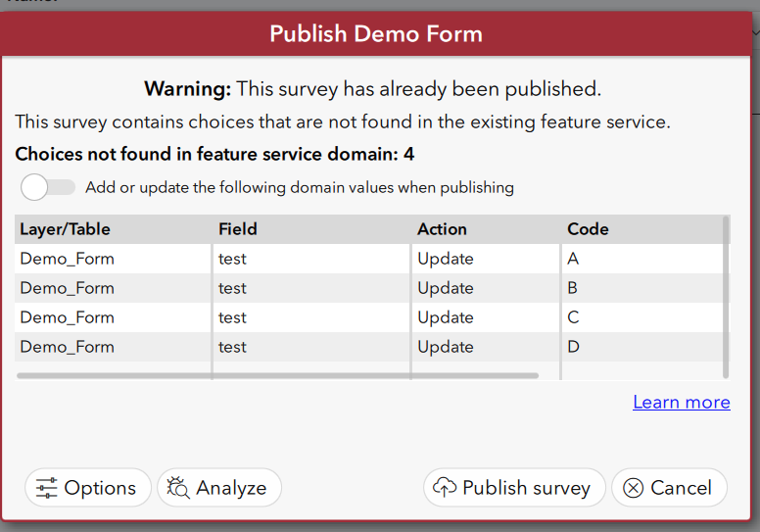Viewport: 760px width, 532px height.
Task: Click the Cancel circle-x icon
Action: coord(634,488)
